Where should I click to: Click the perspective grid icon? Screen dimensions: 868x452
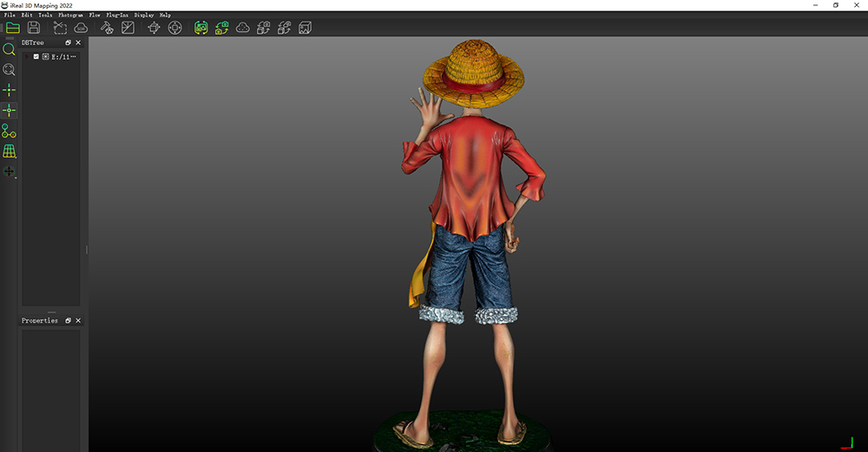(x=9, y=151)
